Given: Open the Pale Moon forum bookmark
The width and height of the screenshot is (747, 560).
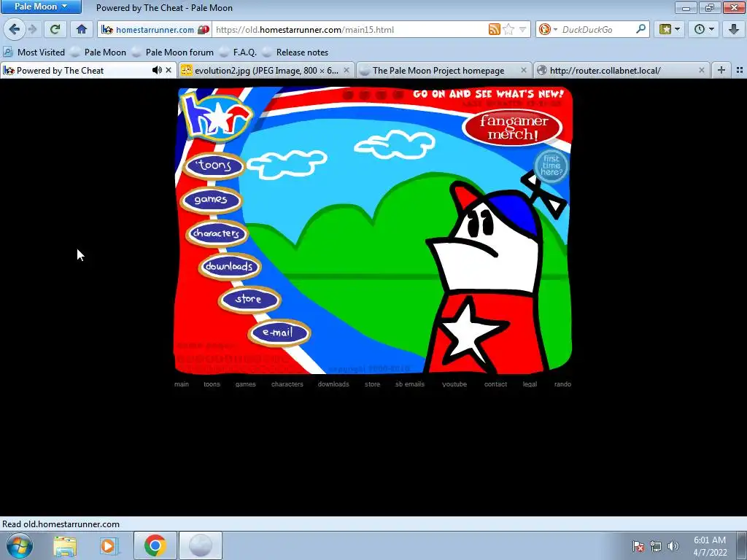Looking at the screenshot, I should pyautogui.click(x=174, y=52).
